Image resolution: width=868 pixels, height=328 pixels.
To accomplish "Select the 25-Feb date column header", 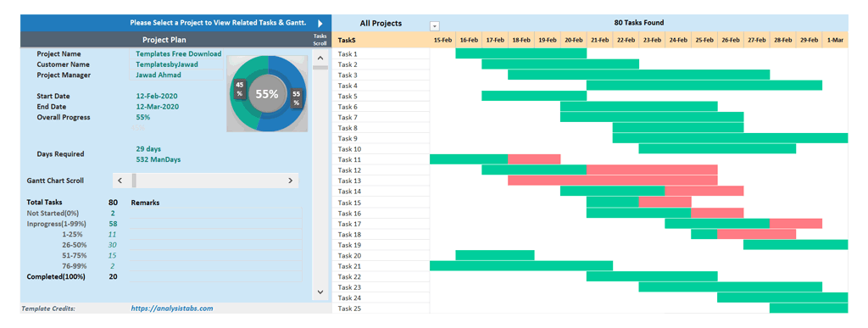I will coord(704,40).
